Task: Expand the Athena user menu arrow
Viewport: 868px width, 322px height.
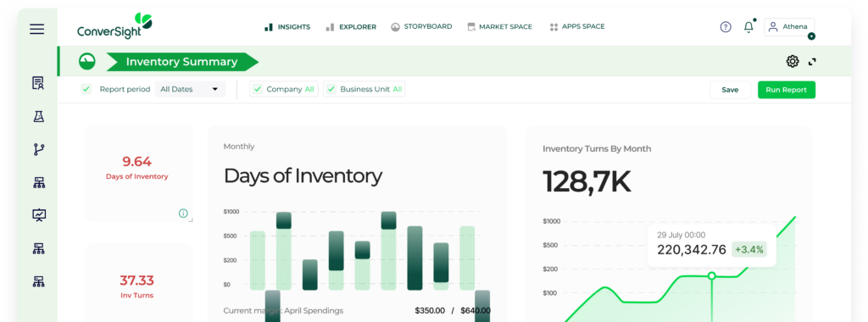Action: click(x=811, y=36)
